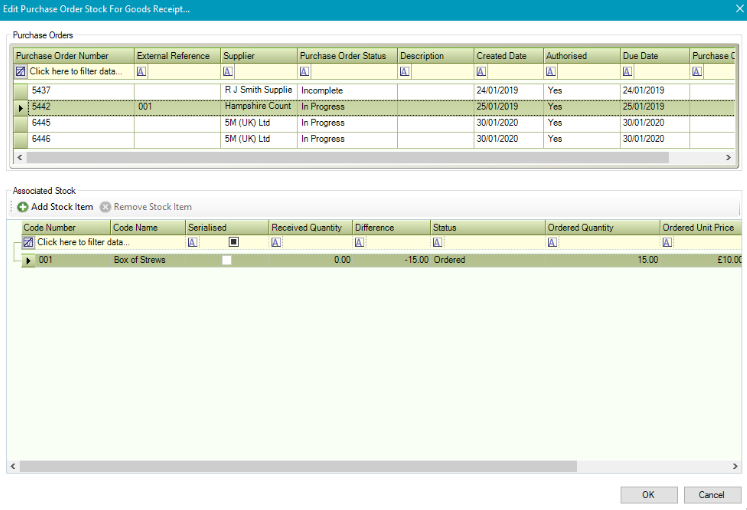This screenshot has height=510, width=747.
Task: Sort by Purchase Order Number column header
Action: coord(60,56)
